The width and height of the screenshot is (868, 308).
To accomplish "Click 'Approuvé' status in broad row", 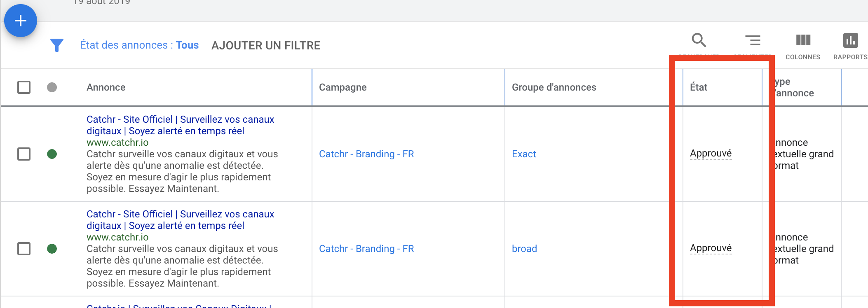I will coord(711,248).
